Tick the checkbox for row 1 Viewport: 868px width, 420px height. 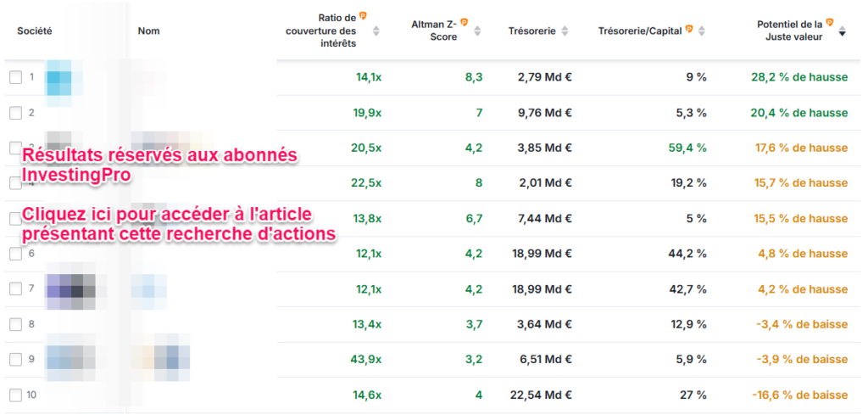click(16, 77)
